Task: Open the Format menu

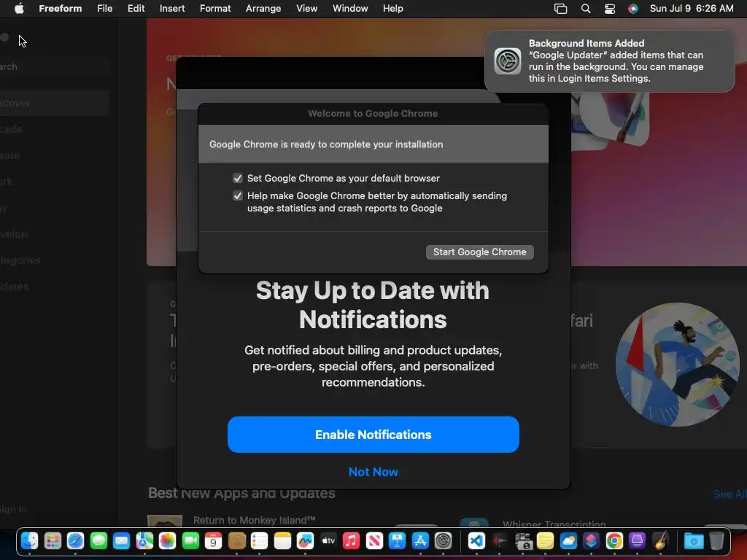Action: tap(215, 9)
